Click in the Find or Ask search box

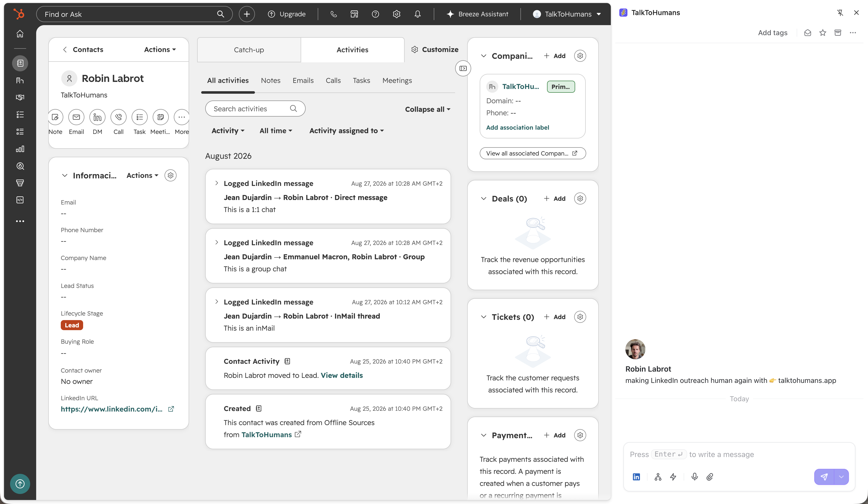[x=134, y=14]
